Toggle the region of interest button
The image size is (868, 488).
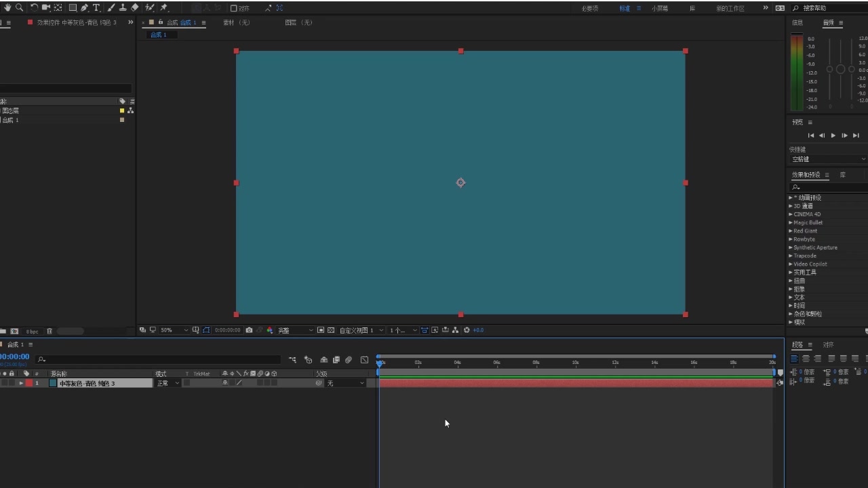coord(321,330)
